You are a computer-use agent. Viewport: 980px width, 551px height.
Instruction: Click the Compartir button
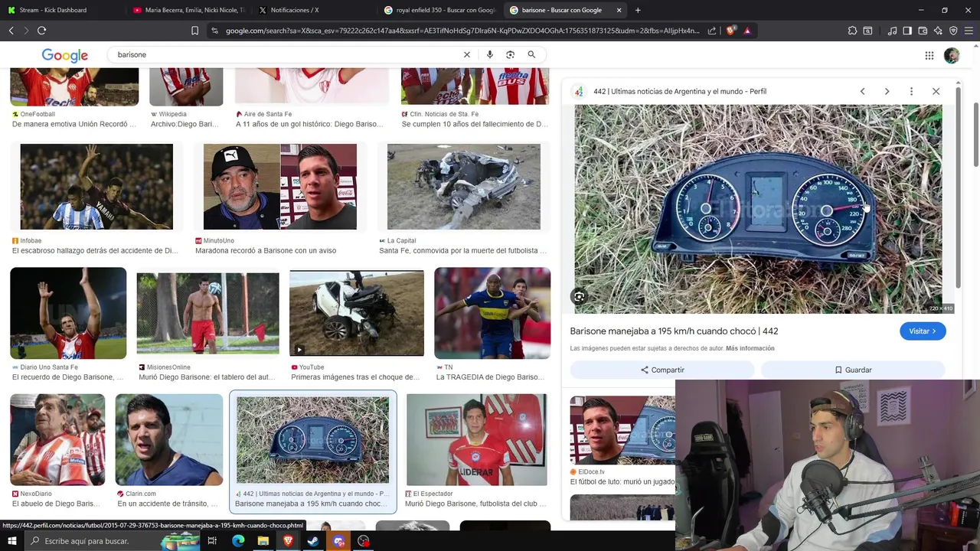(662, 370)
